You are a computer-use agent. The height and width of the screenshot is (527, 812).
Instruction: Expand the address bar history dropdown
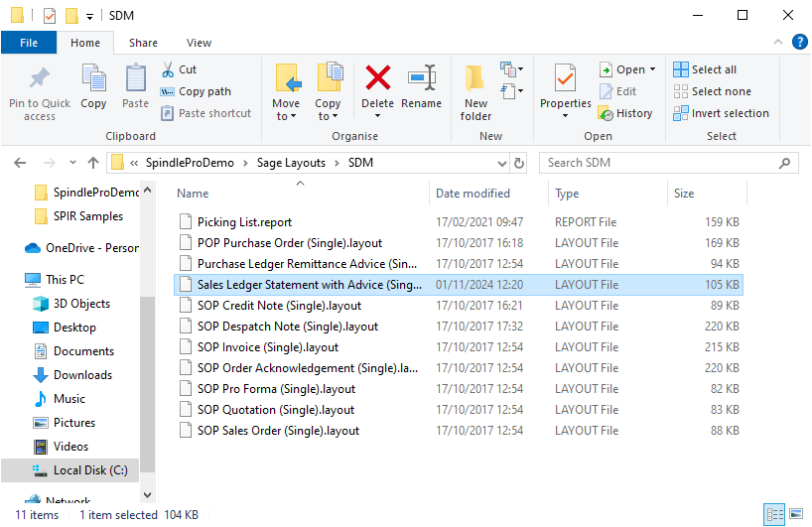tap(502, 163)
